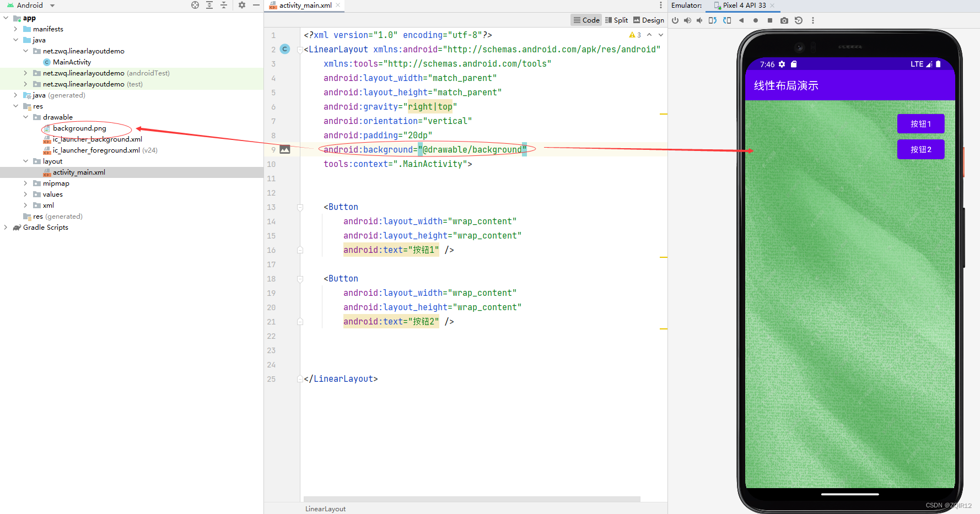980x514 pixels.
Task: Open extended emulator controls via three-dot menu
Action: [x=813, y=20]
